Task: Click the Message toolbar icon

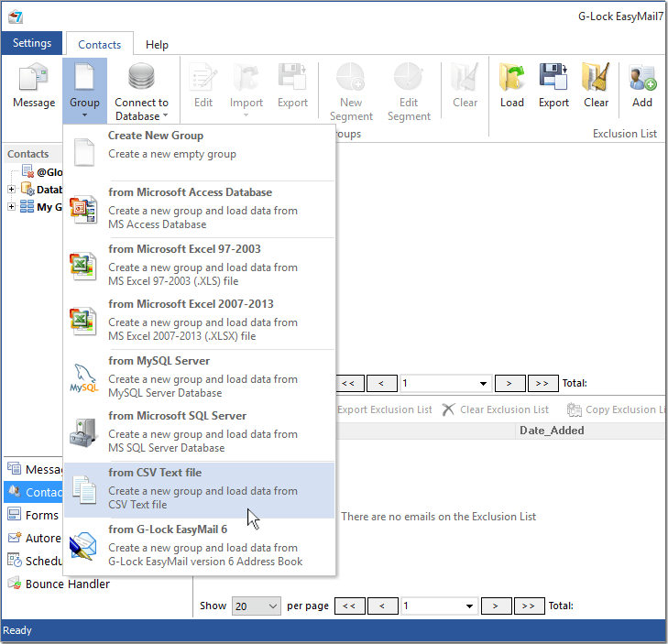Action: coord(34,86)
